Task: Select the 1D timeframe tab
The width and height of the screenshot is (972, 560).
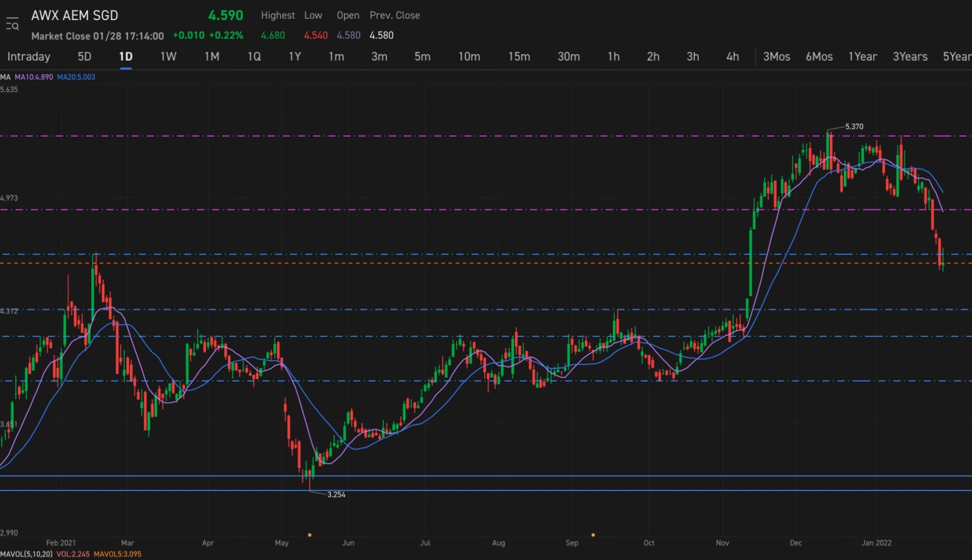Action: (126, 56)
